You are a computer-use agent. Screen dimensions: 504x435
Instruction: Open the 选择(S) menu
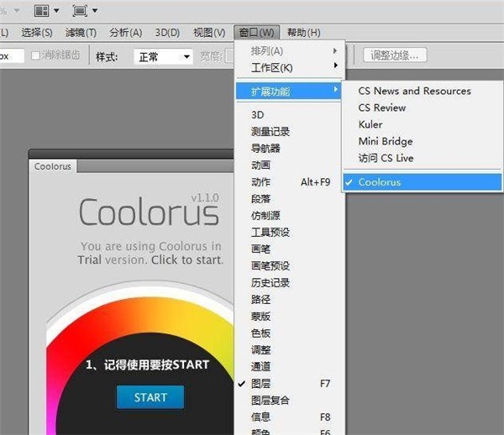pos(37,33)
